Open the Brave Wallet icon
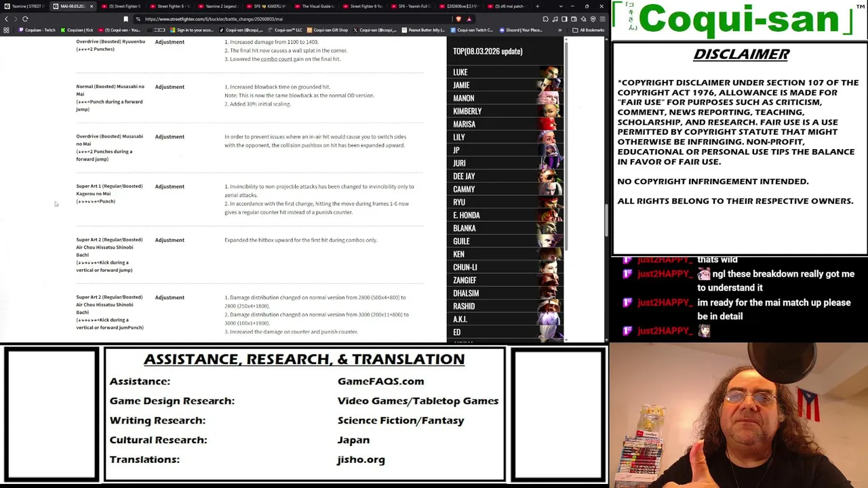This screenshot has width=868, height=488. point(574,19)
